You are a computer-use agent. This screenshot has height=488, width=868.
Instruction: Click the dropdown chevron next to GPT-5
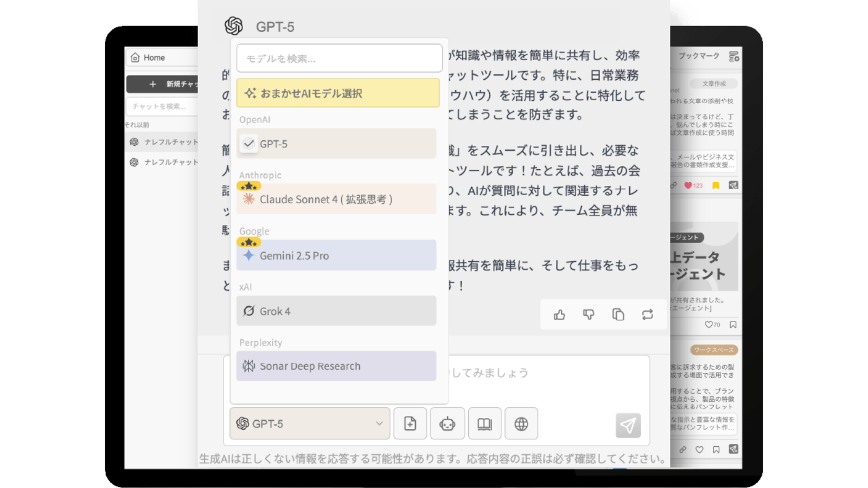379,423
